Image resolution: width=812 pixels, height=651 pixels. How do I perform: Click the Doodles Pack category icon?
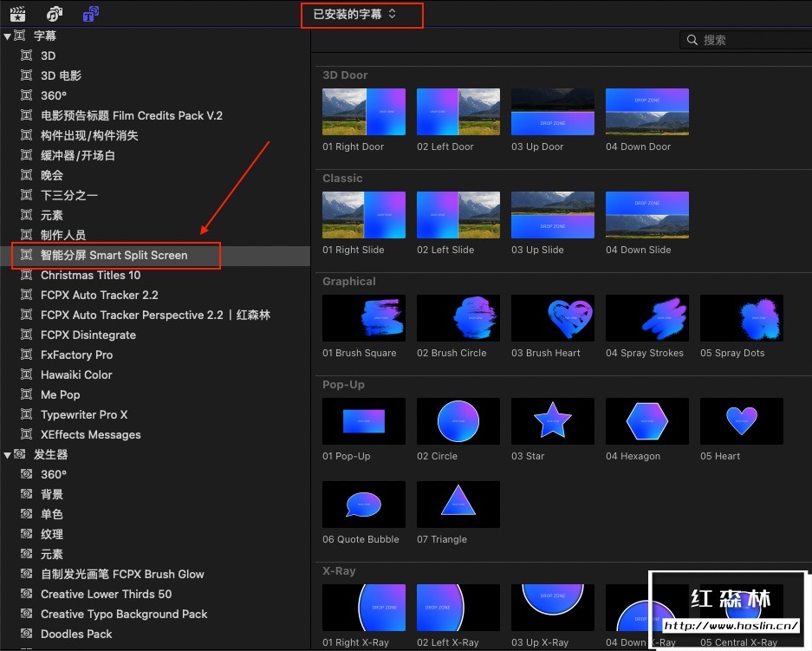pyautogui.click(x=26, y=634)
